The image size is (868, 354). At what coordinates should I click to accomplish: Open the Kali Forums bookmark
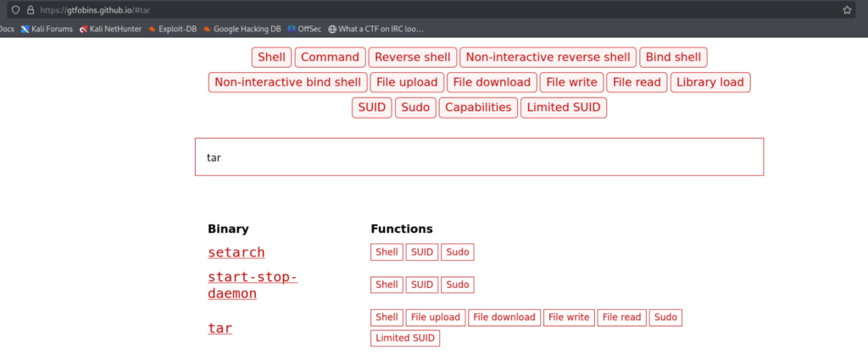tap(45, 29)
